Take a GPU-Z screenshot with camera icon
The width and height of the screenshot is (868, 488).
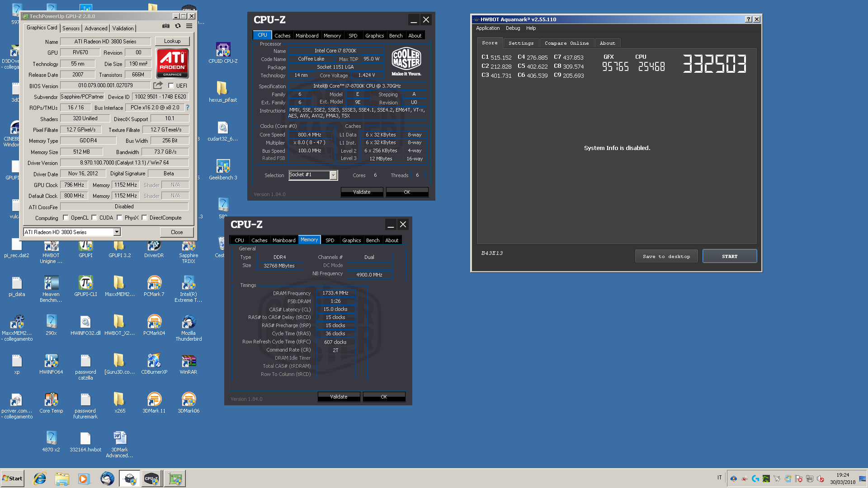(x=166, y=26)
